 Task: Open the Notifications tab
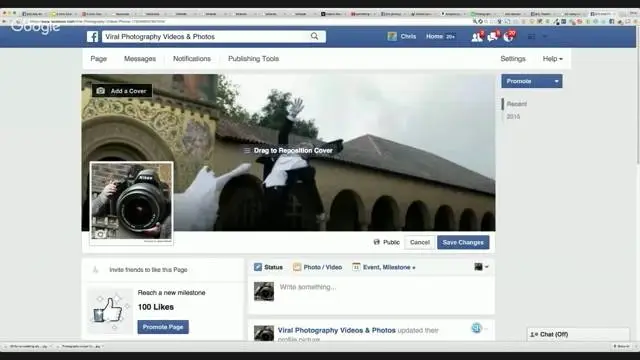pos(192,59)
